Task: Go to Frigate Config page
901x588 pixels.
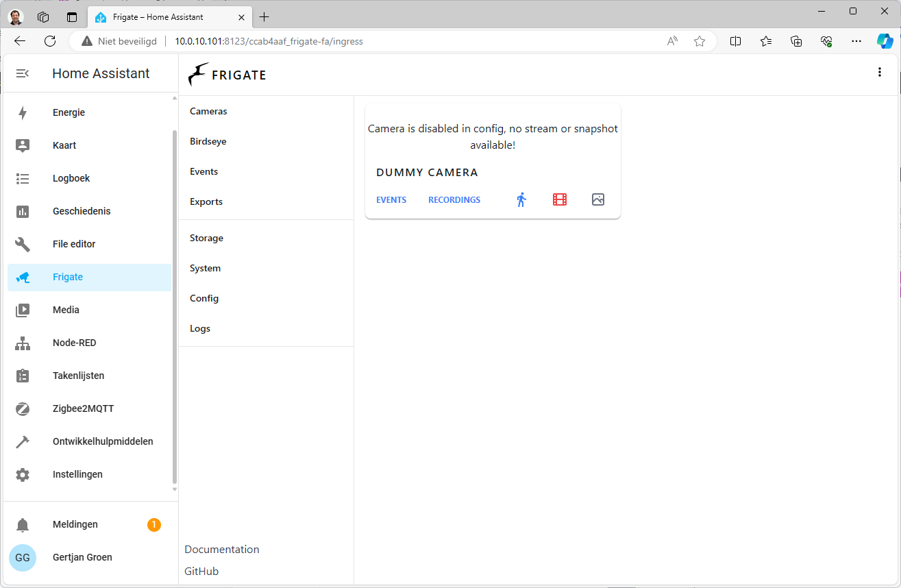Action: pos(204,298)
